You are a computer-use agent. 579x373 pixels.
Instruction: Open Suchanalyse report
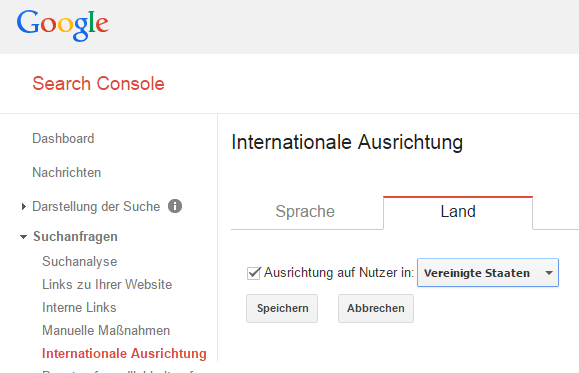click(80, 261)
